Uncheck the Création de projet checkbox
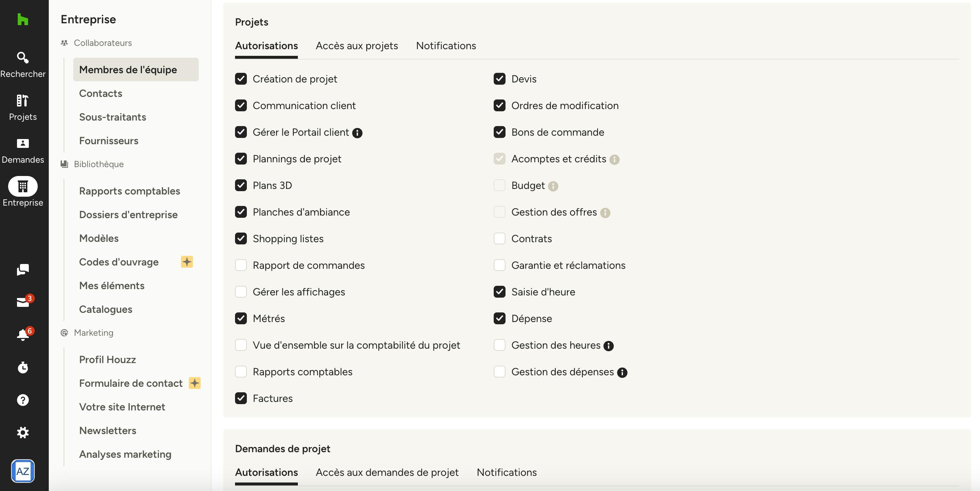This screenshot has height=491, width=980. [x=241, y=79]
